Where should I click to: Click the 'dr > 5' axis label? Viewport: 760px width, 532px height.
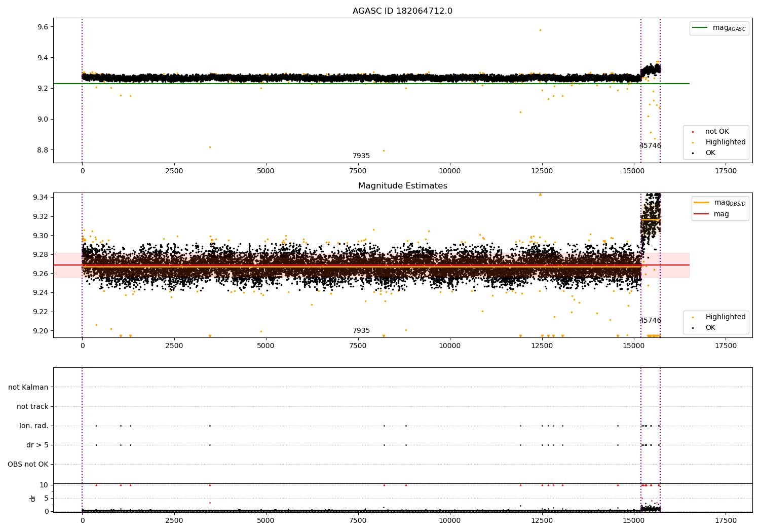tap(37, 445)
